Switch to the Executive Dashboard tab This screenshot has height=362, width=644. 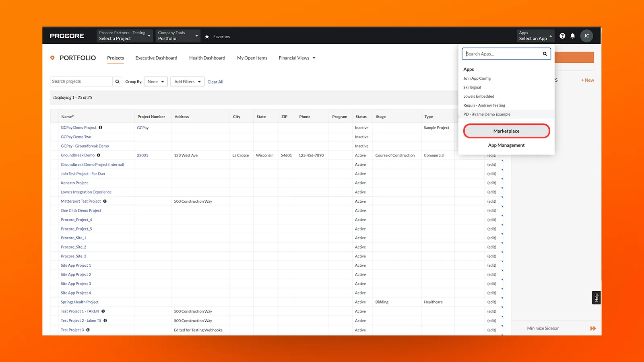point(156,58)
